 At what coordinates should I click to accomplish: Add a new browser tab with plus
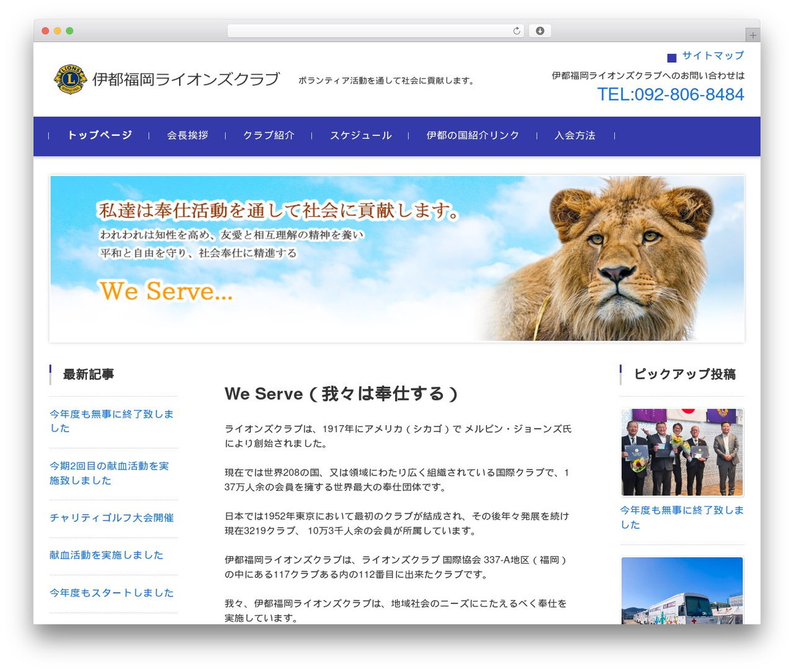(x=752, y=35)
